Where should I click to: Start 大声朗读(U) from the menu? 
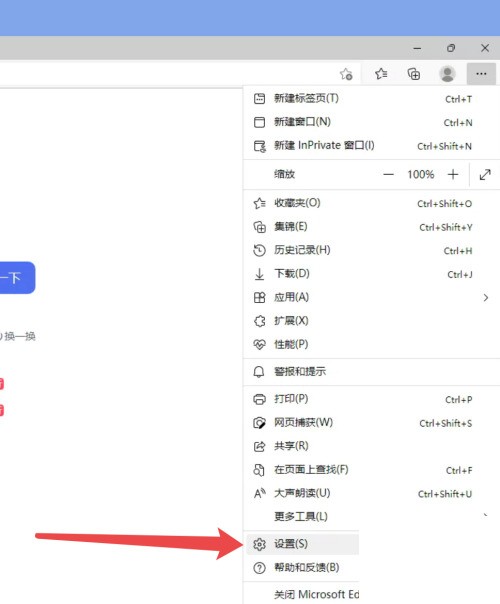(371, 493)
